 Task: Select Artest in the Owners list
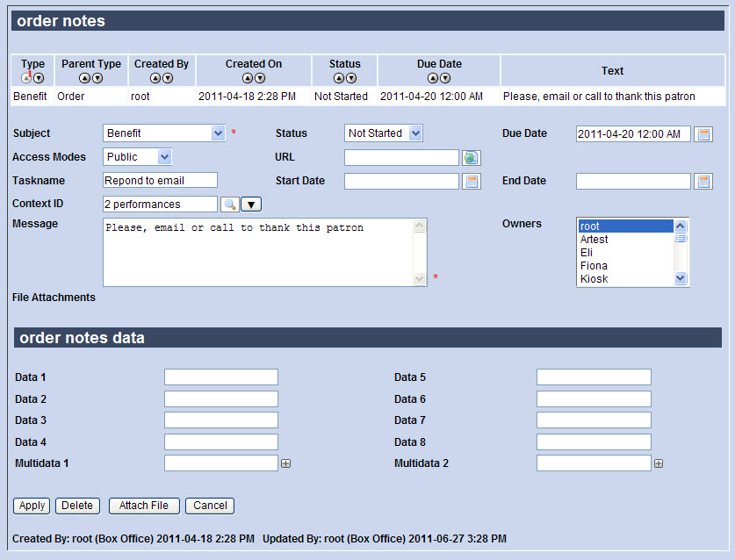pyautogui.click(x=626, y=240)
